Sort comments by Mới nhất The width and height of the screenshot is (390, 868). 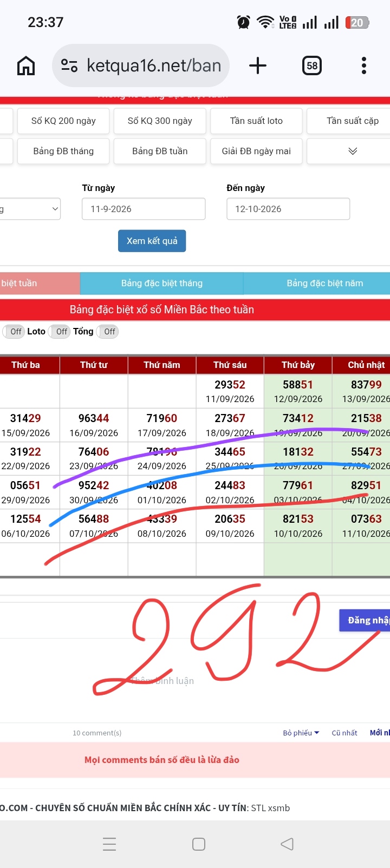pyautogui.click(x=379, y=733)
